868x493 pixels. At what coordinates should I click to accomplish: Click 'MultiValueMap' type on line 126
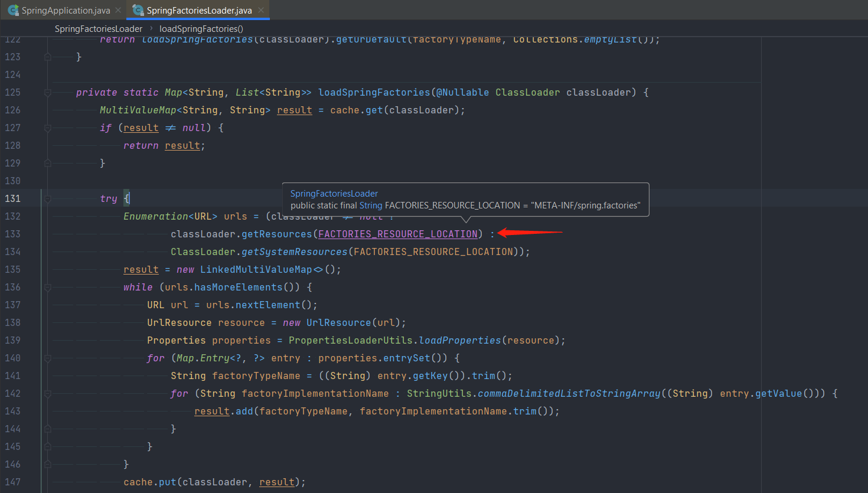coord(138,110)
